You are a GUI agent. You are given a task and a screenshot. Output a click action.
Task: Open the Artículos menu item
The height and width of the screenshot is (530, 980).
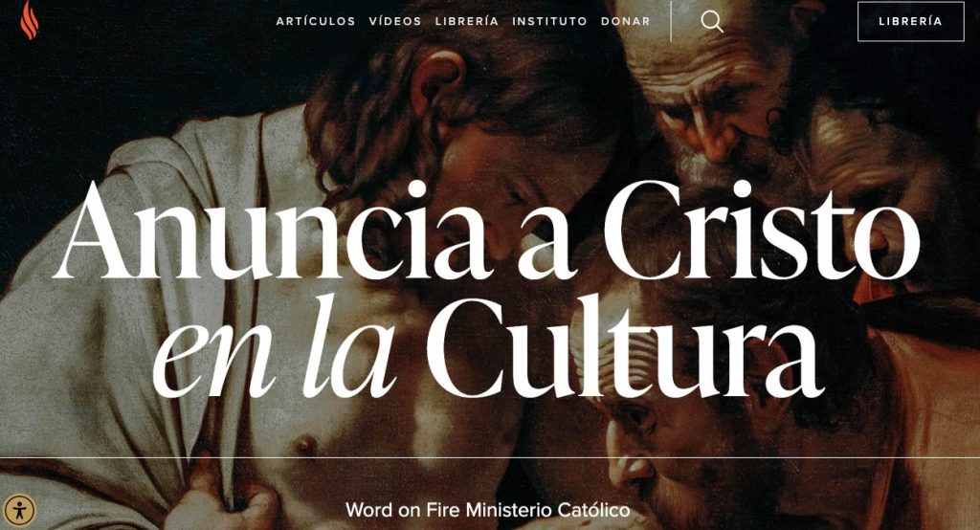pos(316,21)
